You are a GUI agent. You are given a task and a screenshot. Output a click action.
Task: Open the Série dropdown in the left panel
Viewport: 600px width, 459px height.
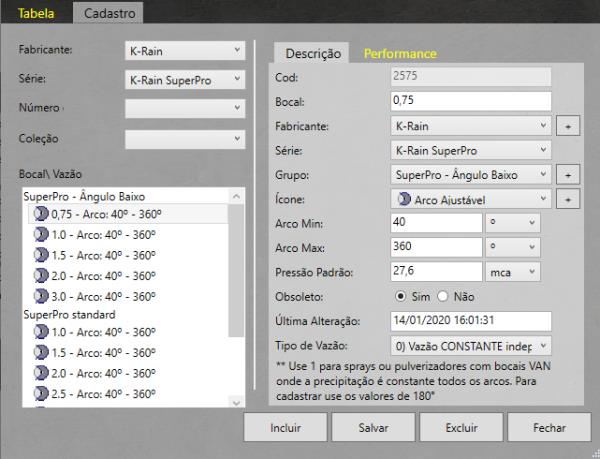tap(184, 78)
